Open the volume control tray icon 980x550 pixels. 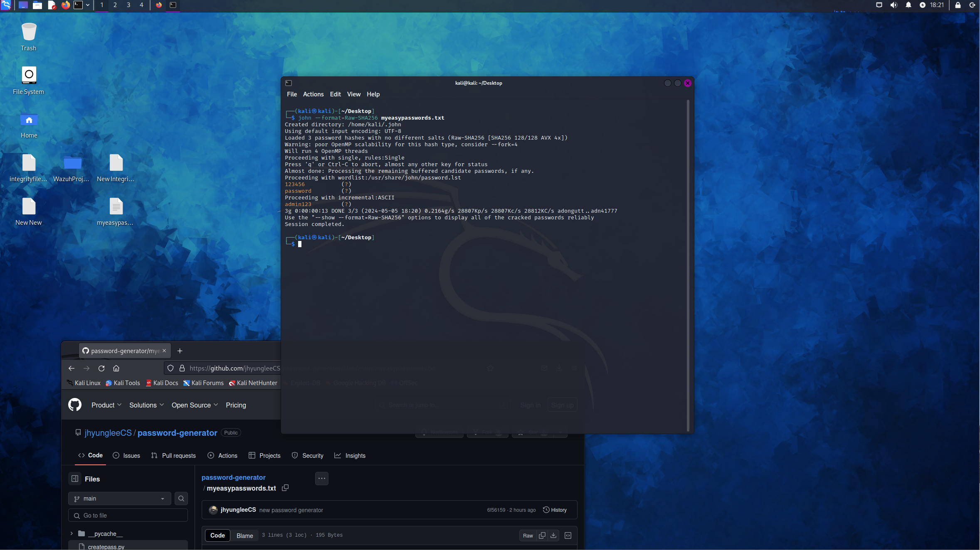click(894, 5)
